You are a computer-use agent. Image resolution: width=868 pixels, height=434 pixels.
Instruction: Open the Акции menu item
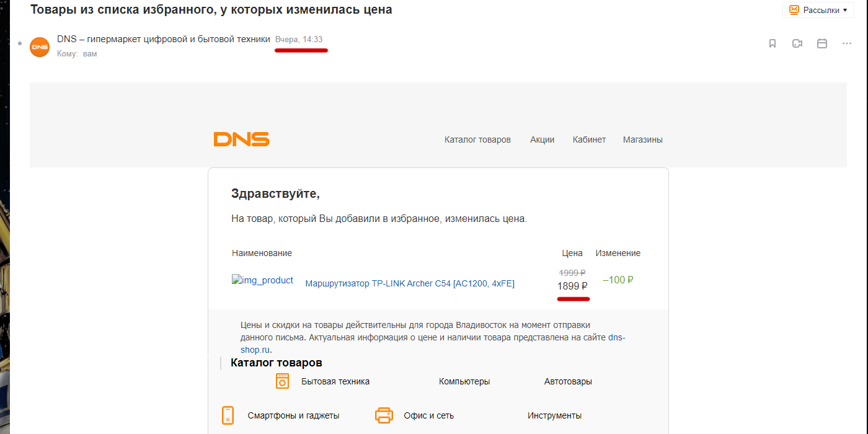(542, 139)
